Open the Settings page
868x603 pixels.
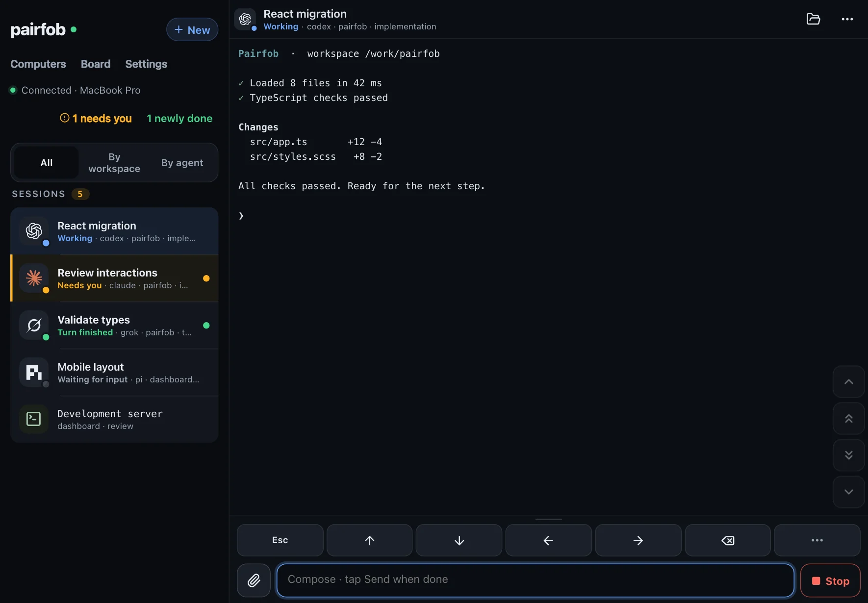coord(146,64)
